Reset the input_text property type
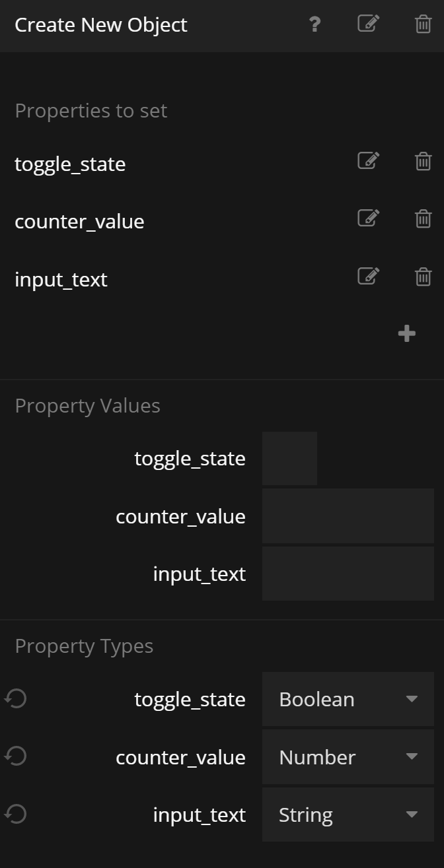Screen dimensions: 444x868 coord(15,814)
